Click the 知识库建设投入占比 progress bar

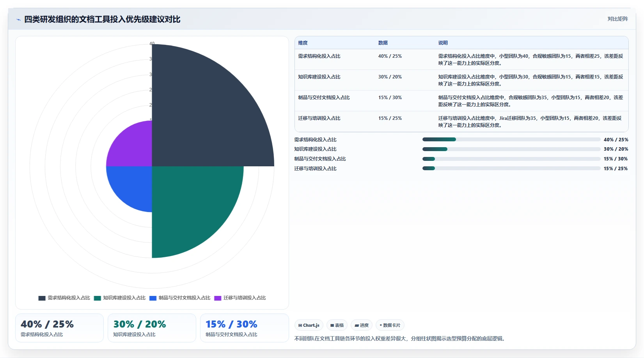[x=511, y=149]
